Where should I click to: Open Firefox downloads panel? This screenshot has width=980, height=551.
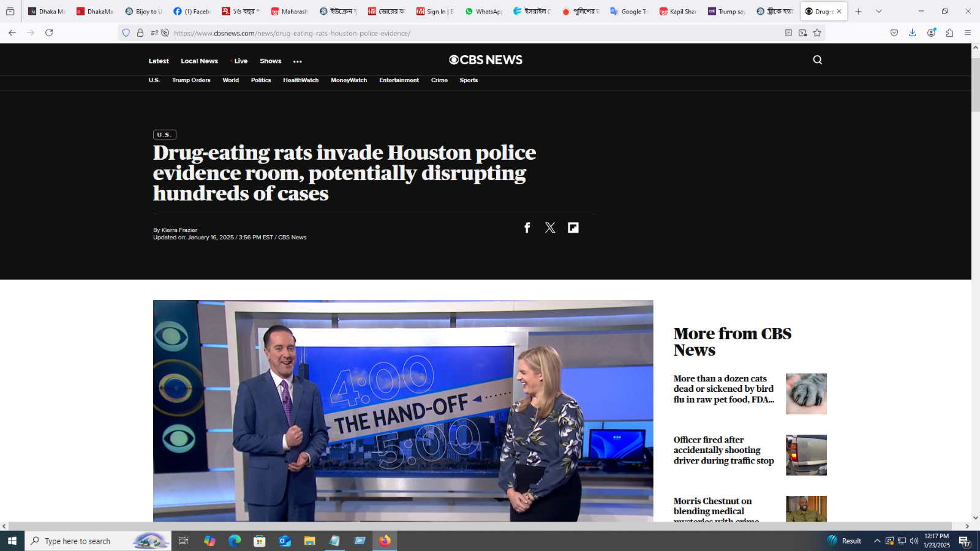click(x=912, y=33)
